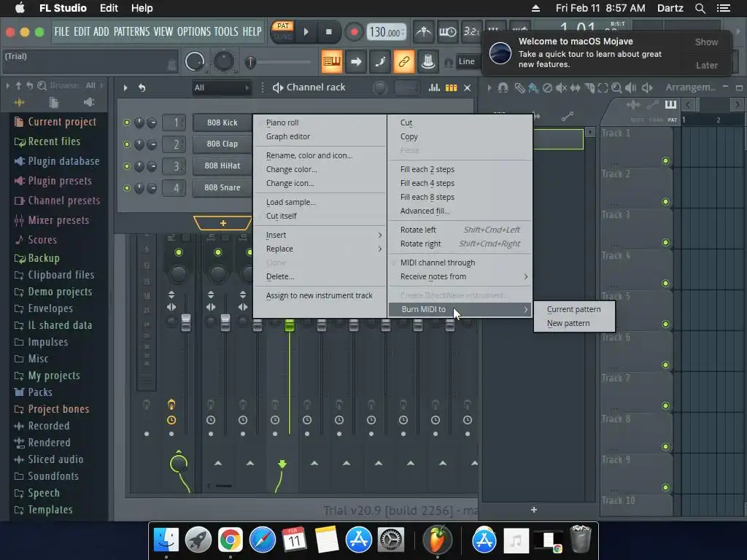Viewport: 747px width, 560px height.
Task: Open the PATTERNS menu
Action: tap(131, 31)
